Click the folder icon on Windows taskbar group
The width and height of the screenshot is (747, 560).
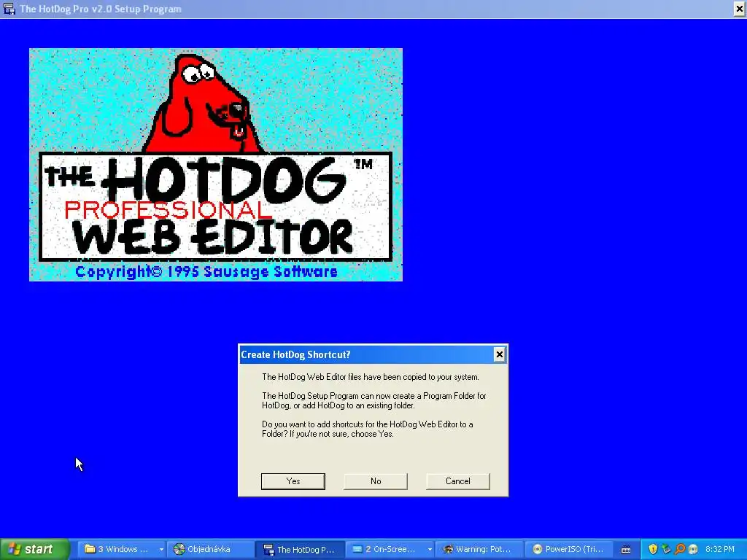coord(90,549)
